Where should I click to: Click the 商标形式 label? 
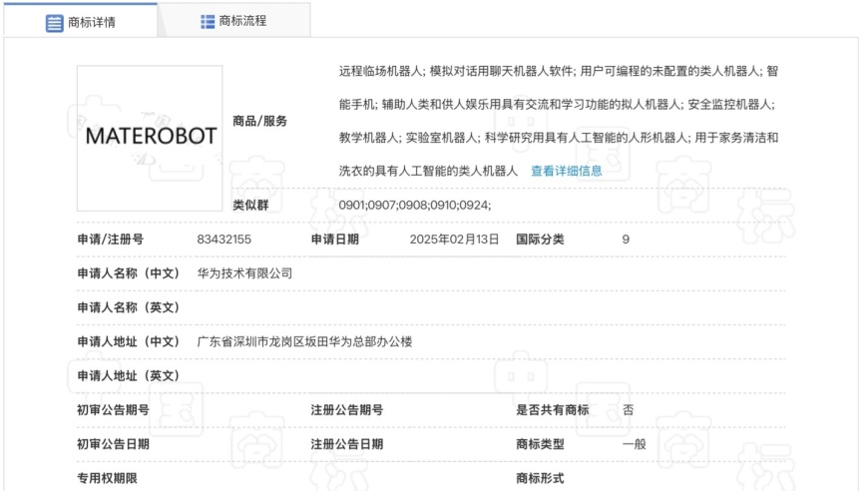[540, 478]
